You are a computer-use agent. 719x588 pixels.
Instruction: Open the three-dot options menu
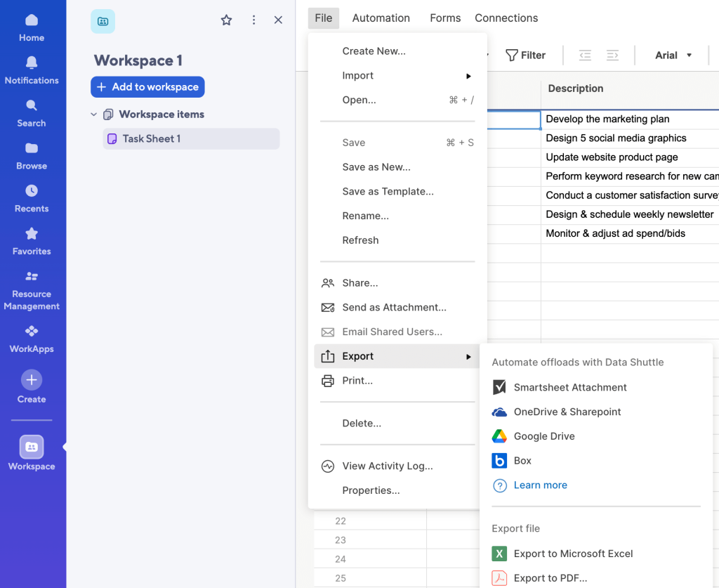coord(253,20)
